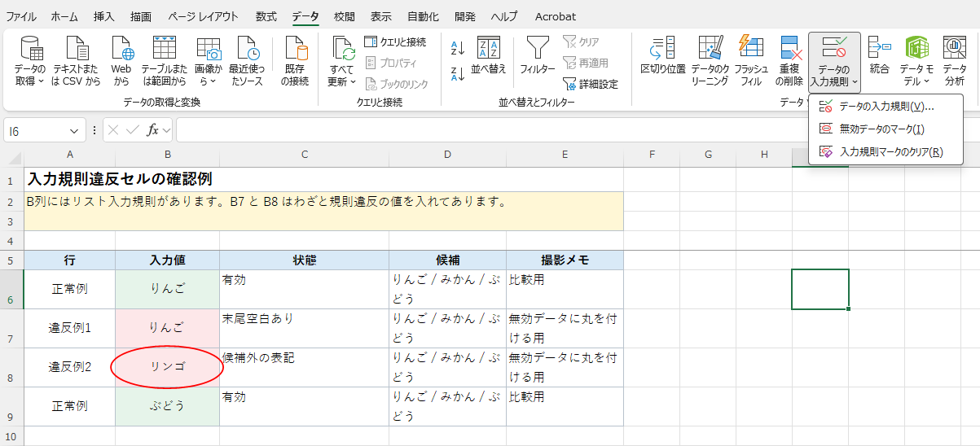The height and width of the screenshot is (446, 980).
Task: Sort descending with the Z-A icon
Action: [458, 74]
